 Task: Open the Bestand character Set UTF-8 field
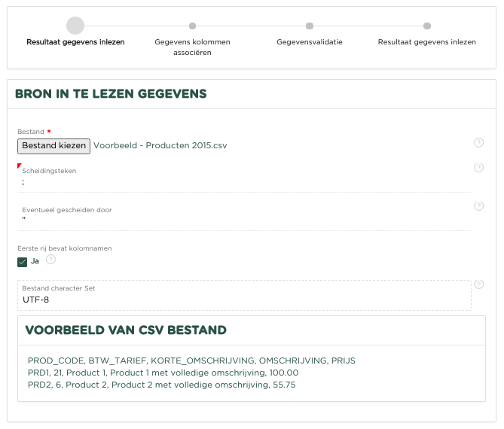[x=244, y=300]
